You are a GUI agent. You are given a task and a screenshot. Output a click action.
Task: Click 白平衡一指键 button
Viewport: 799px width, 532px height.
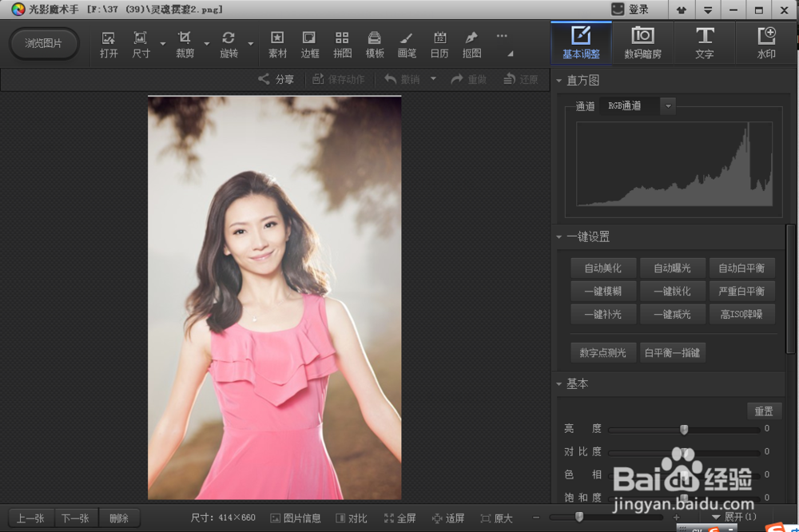672,352
